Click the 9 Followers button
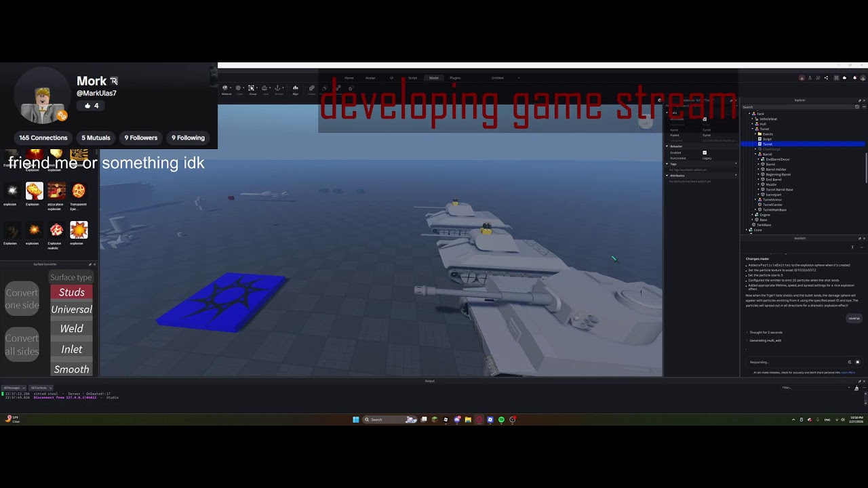This screenshot has height=488, width=868. [x=141, y=138]
